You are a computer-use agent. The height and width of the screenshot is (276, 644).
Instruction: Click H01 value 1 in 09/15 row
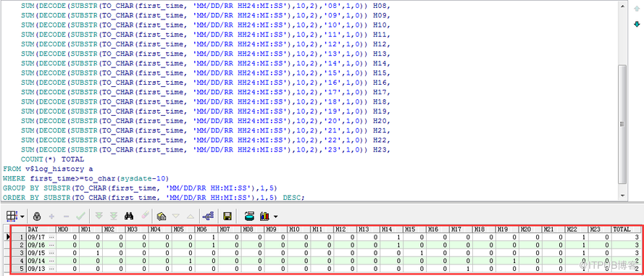[x=91, y=253]
